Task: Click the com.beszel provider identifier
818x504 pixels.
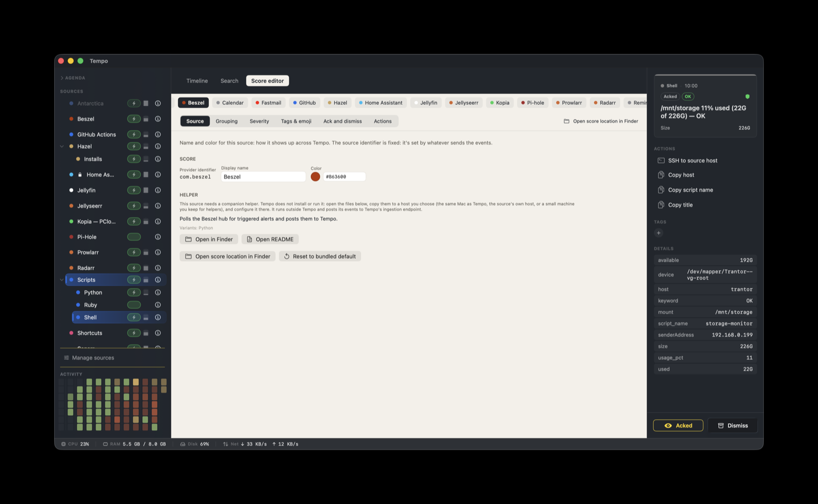Action: [195, 177]
